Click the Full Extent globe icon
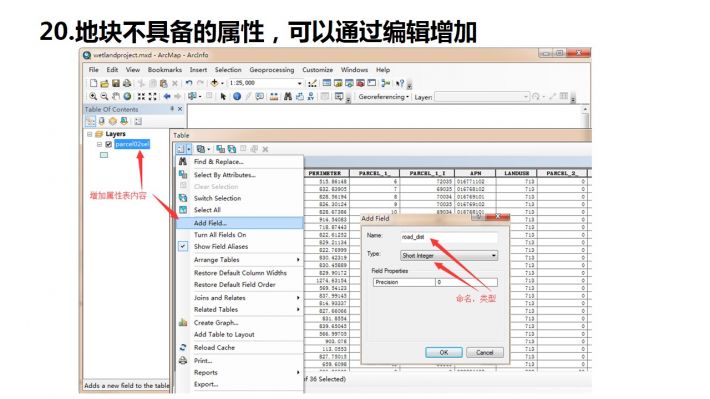The height and width of the screenshot is (399, 710). pos(127,96)
